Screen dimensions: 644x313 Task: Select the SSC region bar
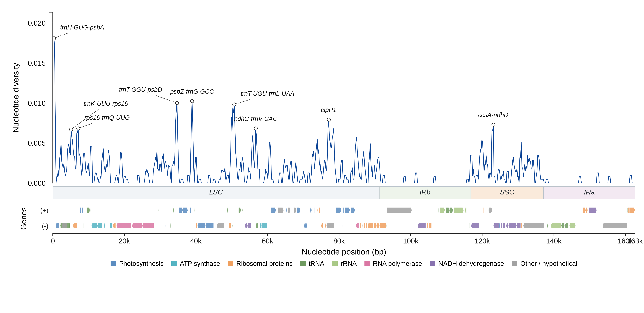click(507, 193)
